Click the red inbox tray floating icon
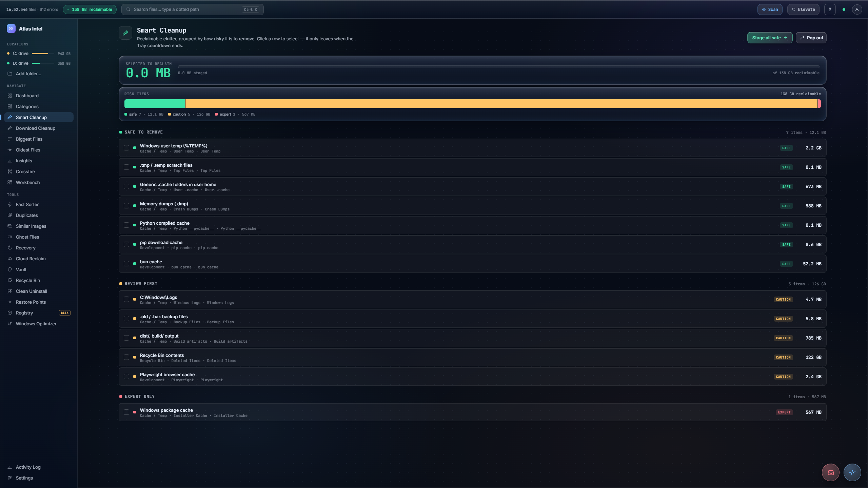868x488 pixels. point(831,472)
